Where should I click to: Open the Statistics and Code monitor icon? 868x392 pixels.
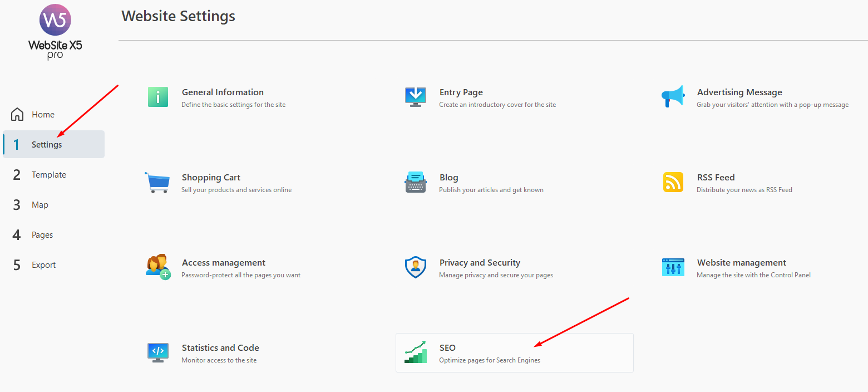(x=158, y=353)
